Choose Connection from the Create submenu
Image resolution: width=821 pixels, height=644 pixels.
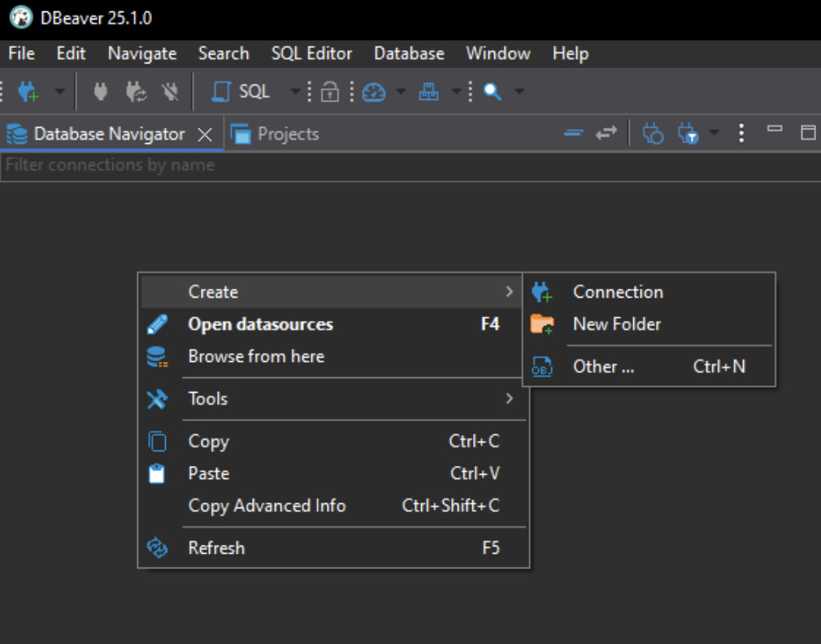click(649, 292)
